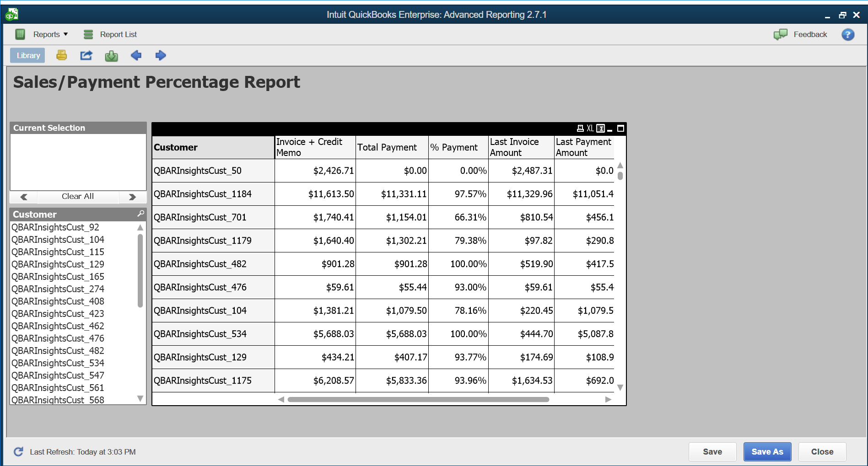868x466 pixels.
Task: Refresh the report data icon
Action: pos(18,452)
